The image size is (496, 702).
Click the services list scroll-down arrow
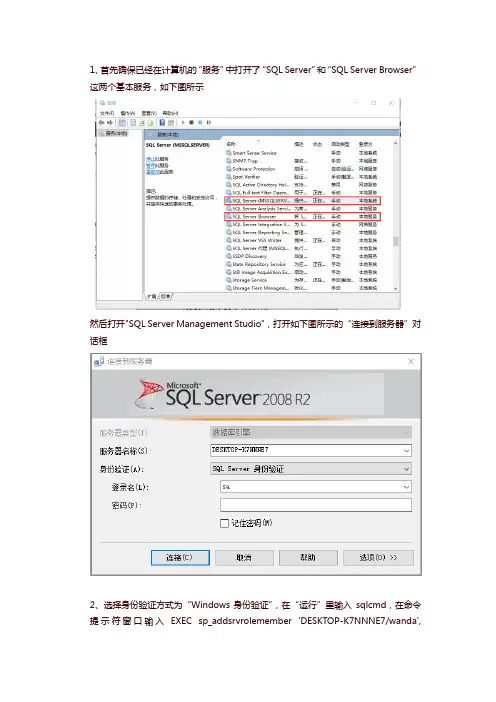[x=395, y=289]
